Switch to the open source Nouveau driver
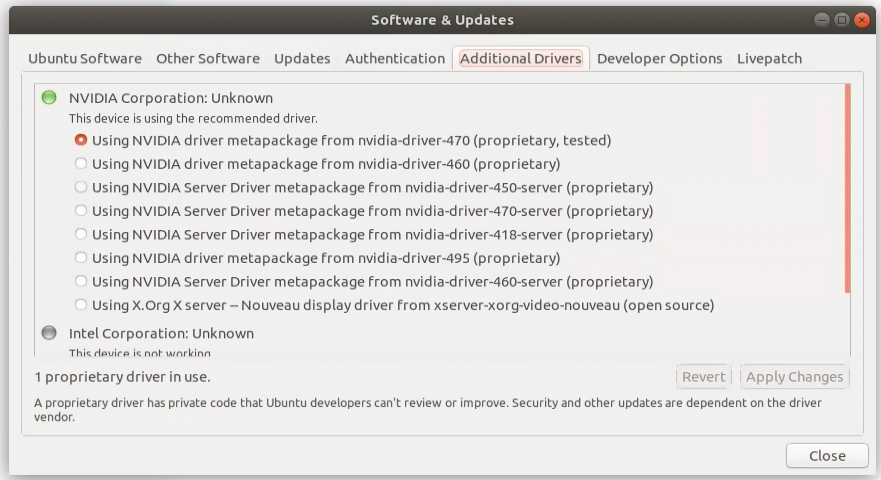881x480 pixels. coord(81,305)
